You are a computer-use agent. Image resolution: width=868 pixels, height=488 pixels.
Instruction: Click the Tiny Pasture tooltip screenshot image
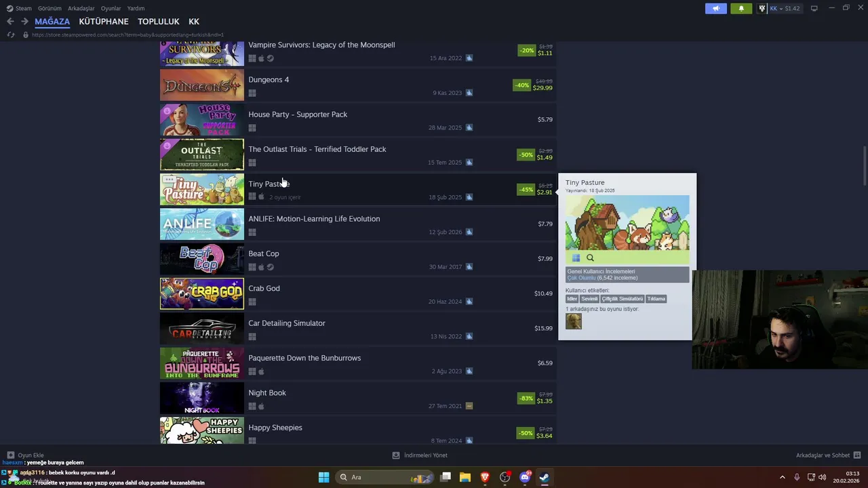[627, 223]
